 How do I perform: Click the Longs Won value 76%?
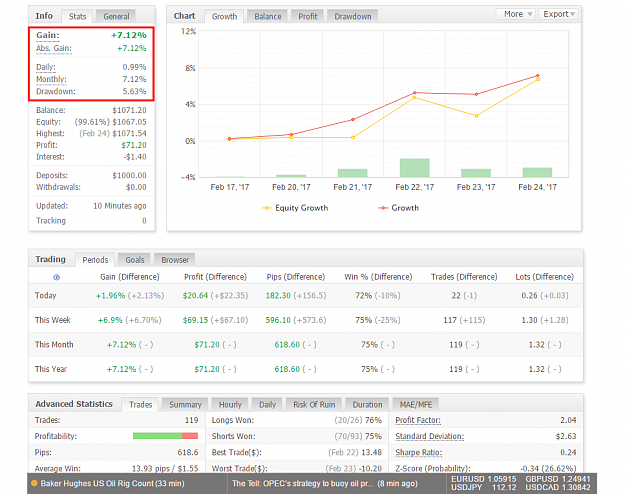[x=373, y=420]
